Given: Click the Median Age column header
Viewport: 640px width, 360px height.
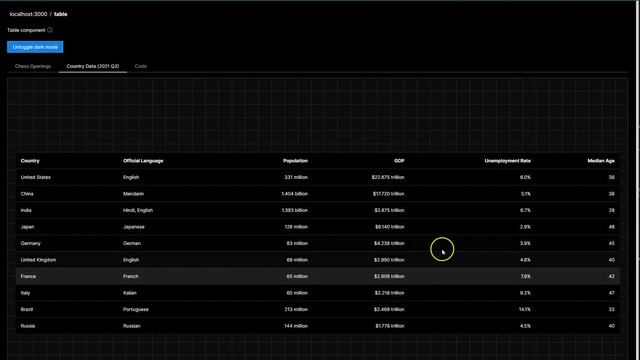Looking at the screenshot, I should click(x=601, y=161).
